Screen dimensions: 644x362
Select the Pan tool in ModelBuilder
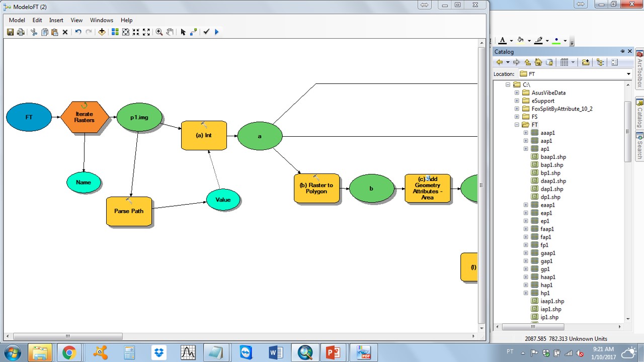pyautogui.click(x=171, y=32)
